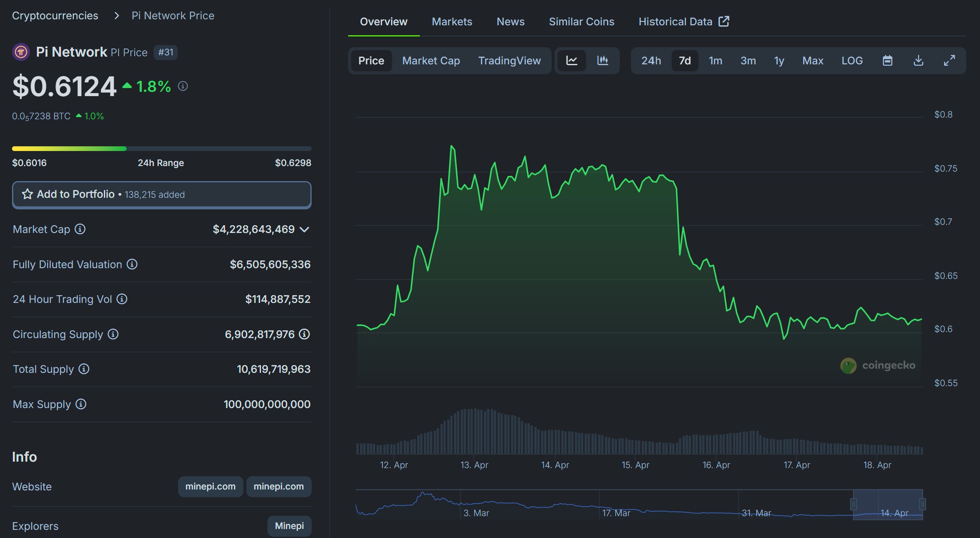Click external link icon next to Historical Data
Image resolution: width=980 pixels, height=538 pixels.
pyautogui.click(x=724, y=21)
